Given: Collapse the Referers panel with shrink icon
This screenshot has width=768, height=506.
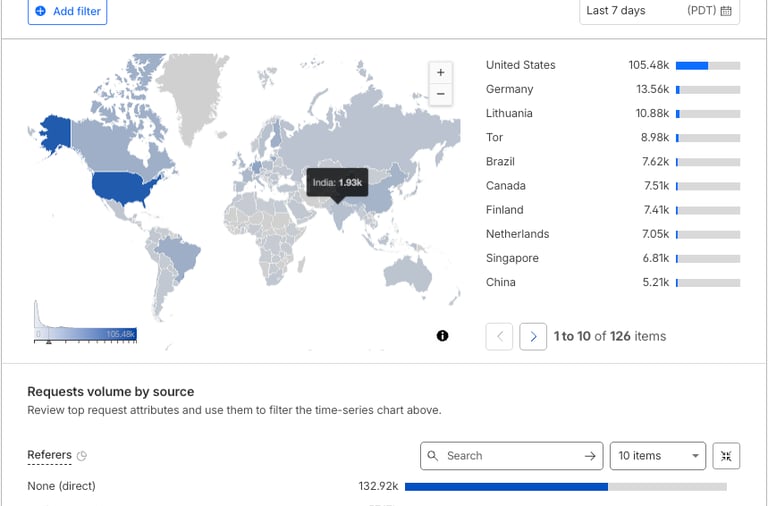Looking at the screenshot, I should (x=726, y=456).
